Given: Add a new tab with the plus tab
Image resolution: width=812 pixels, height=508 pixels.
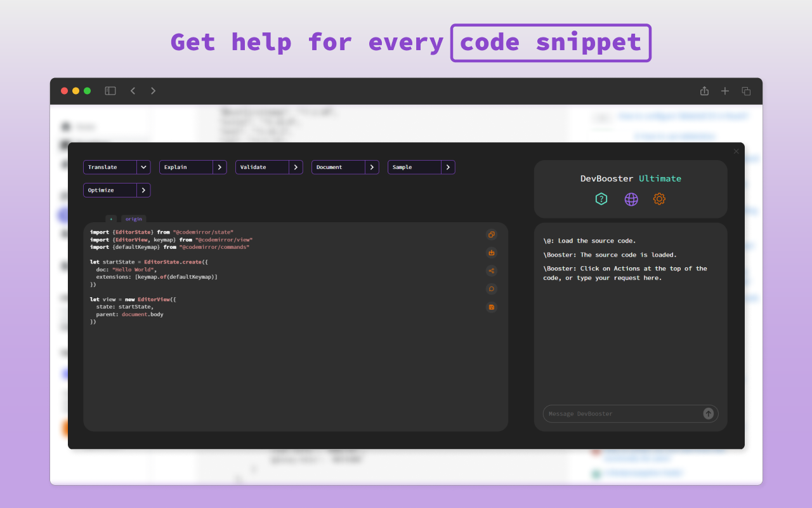Looking at the screenshot, I should [111, 219].
